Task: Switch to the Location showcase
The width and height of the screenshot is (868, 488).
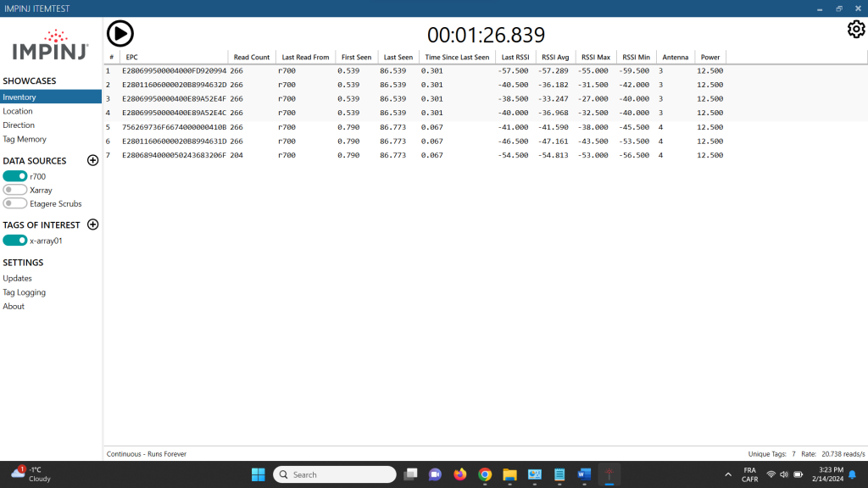Action: [x=18, y=111]
